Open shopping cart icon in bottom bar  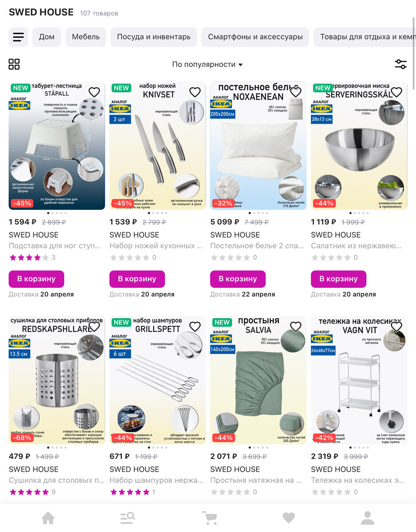209,518
